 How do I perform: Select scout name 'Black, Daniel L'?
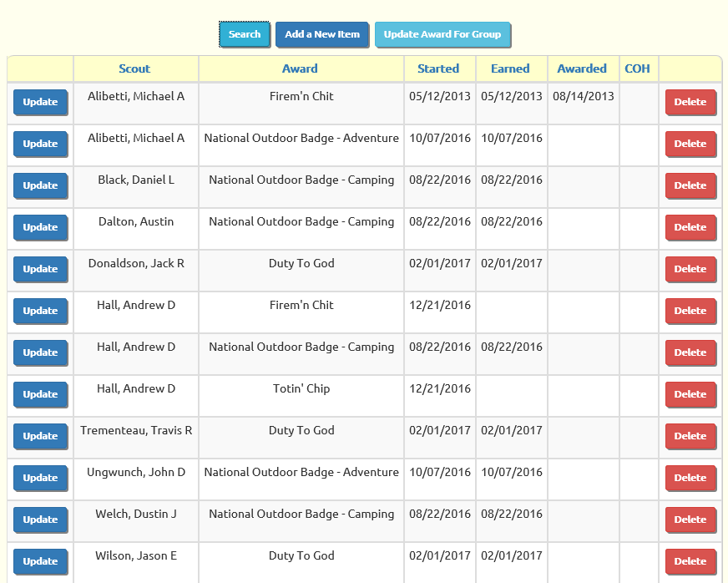click(136, 180)
